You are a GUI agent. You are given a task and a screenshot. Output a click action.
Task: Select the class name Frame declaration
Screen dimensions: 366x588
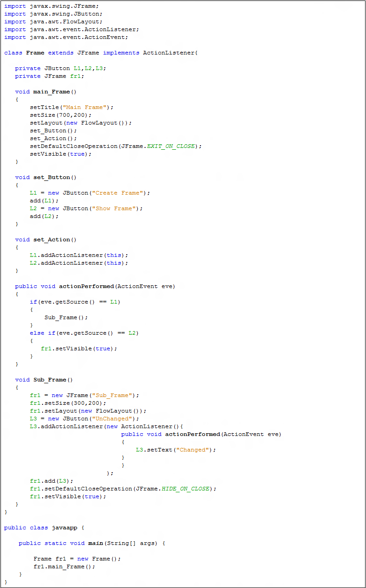(36, 52)
